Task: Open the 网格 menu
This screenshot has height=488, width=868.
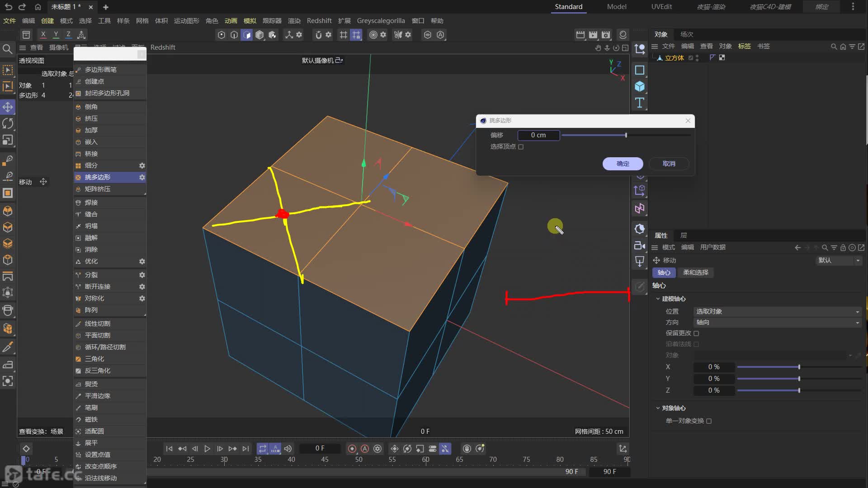Action: pos(142,21)
